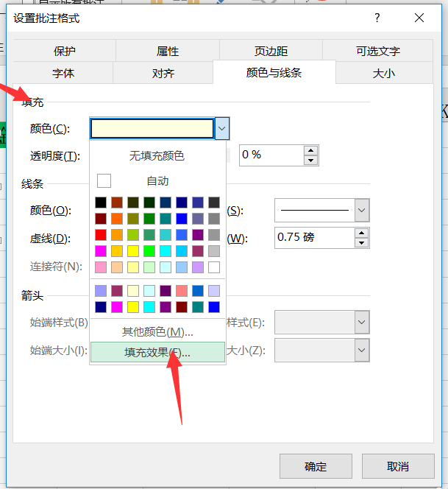Select the lightest gray swatch

[x=214, y=251]
